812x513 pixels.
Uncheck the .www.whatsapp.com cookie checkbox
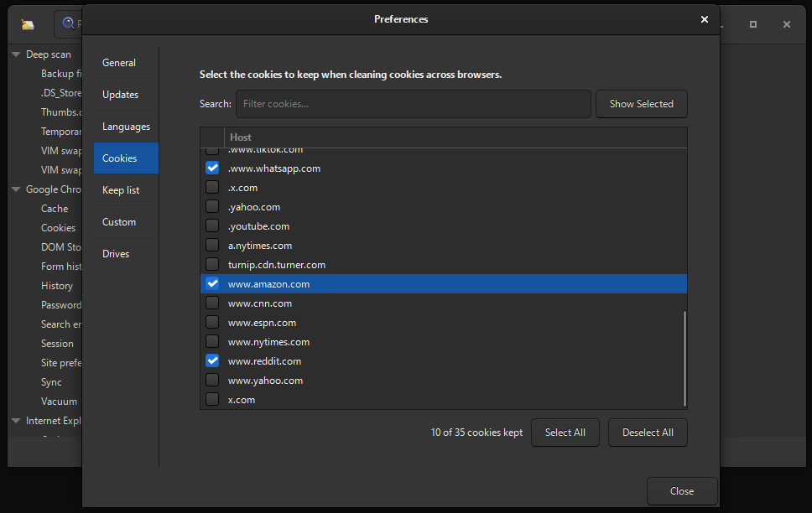(x=212, y=168)
